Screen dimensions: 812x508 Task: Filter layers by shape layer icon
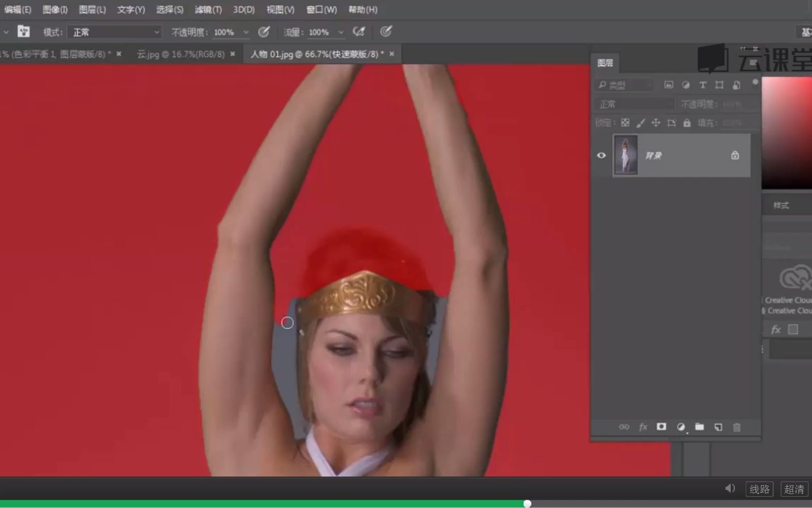[x=719, y=85]
